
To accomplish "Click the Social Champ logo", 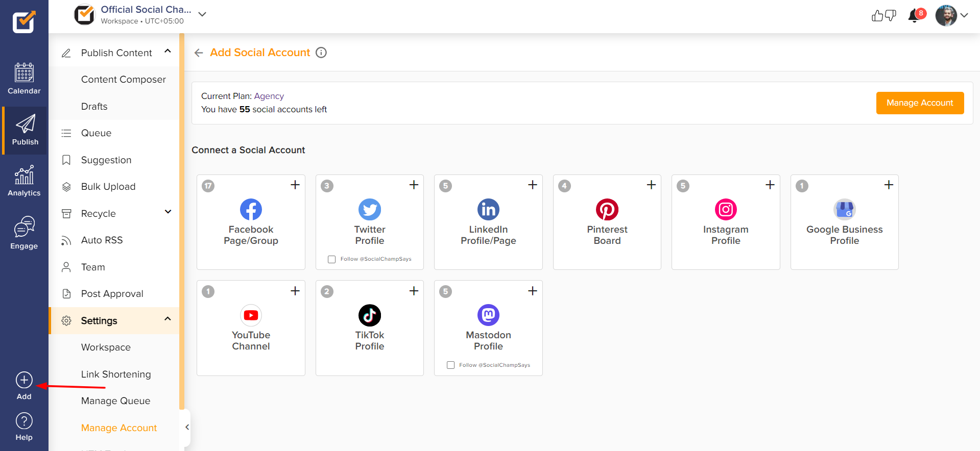I will 24,22.
